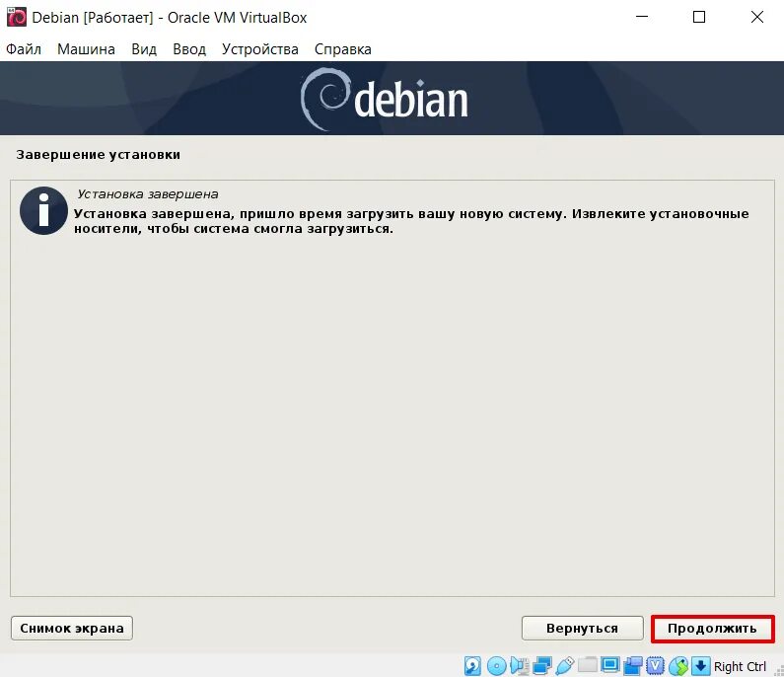Viewport: 784px width, 677px height.
Task: Click the network adapters status icon
Action: 542,666
